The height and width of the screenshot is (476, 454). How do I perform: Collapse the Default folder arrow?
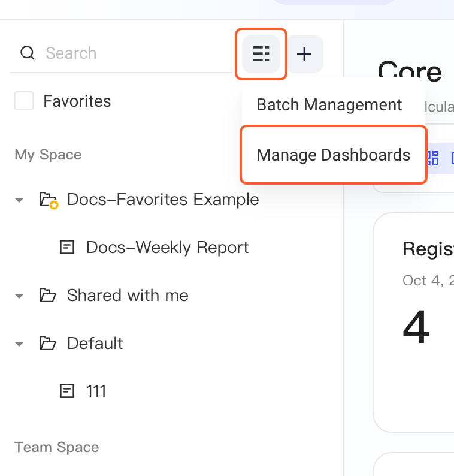(x=19, y=344)
